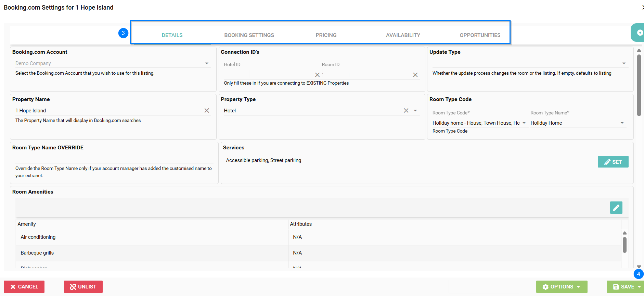The height and width of the screenshot is (296, 644).
Task: Clear the Room ID field
Action: point(415,75)
